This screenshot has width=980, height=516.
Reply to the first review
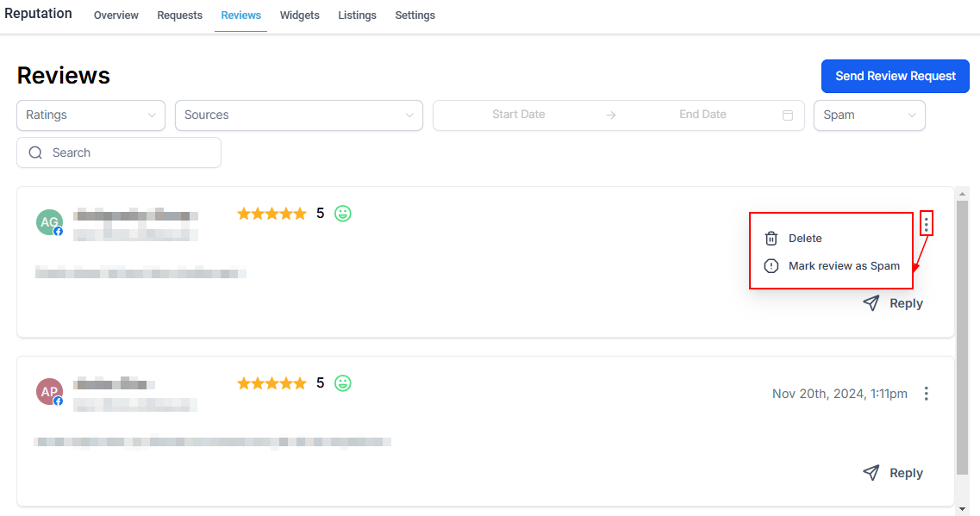coord(893,303)
